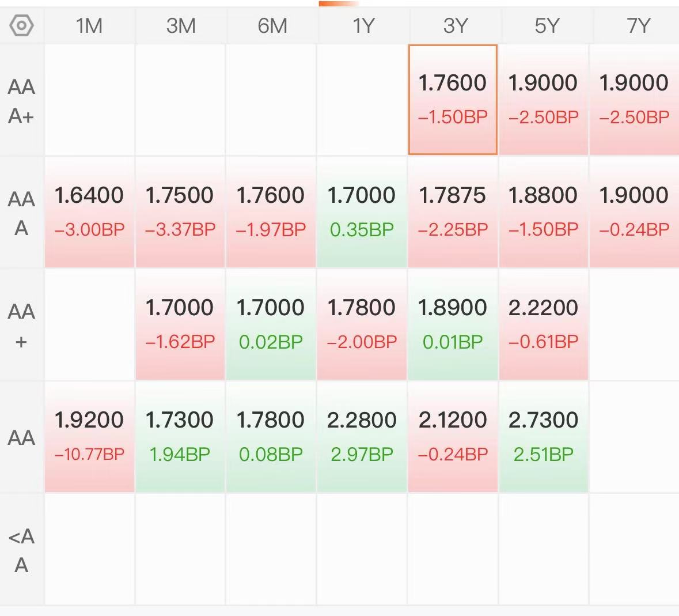Select AA 5Y cell showing 2.7300

coord(544,437)
